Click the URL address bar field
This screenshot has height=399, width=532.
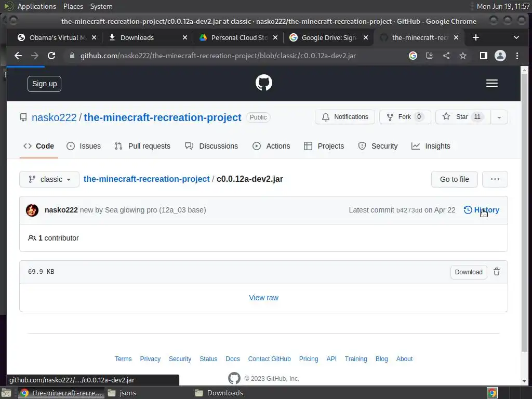coord(218,56)
